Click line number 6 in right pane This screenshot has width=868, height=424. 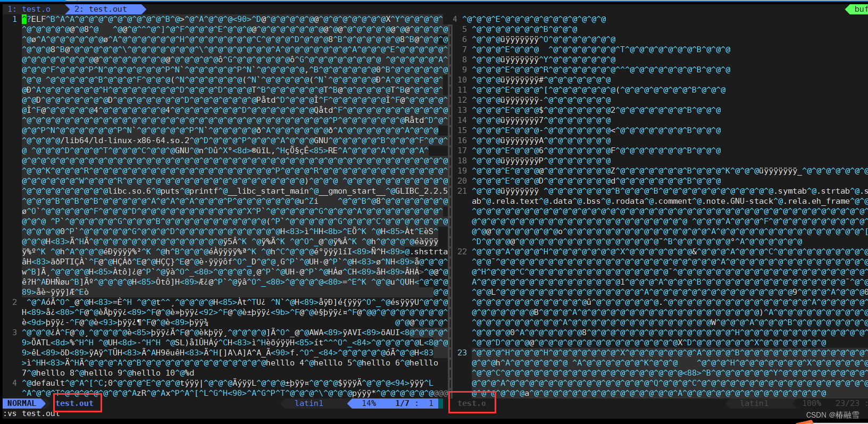(464, 39)
